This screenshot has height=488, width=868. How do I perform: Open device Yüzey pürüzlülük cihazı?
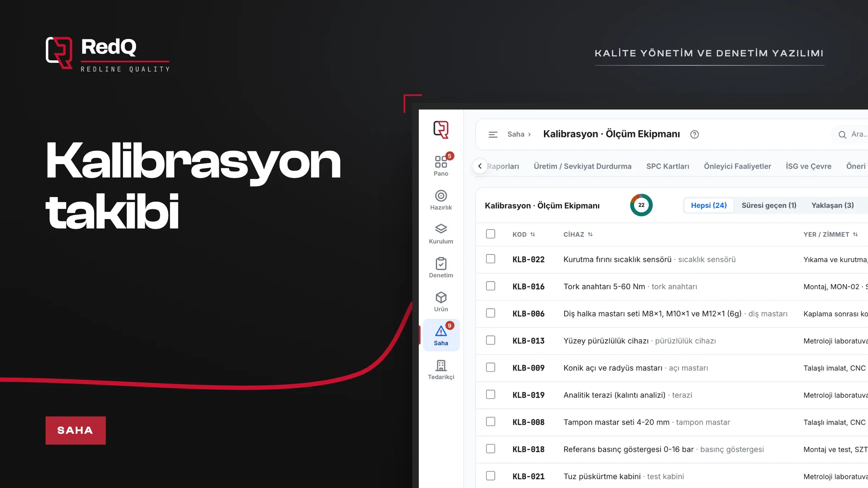[606, 341]
